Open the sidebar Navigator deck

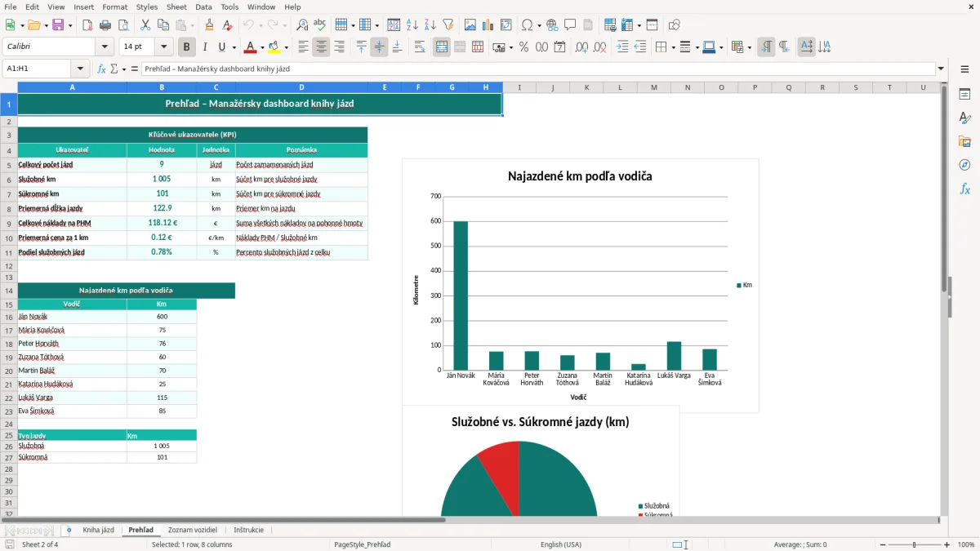point(964,165)
